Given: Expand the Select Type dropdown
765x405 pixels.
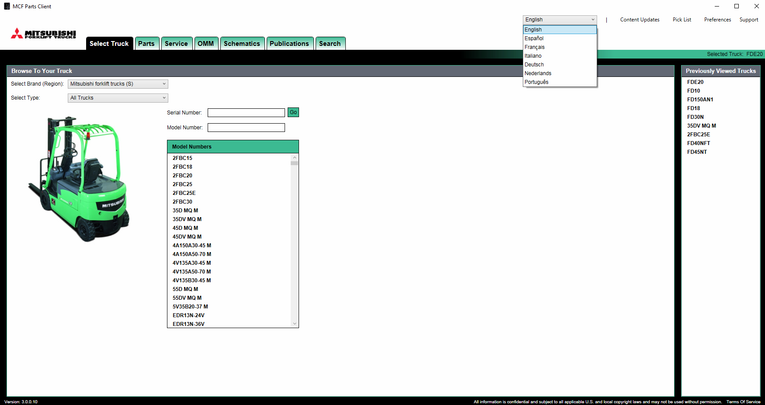Looking at the screenshot, I should [x=117, y=98].
